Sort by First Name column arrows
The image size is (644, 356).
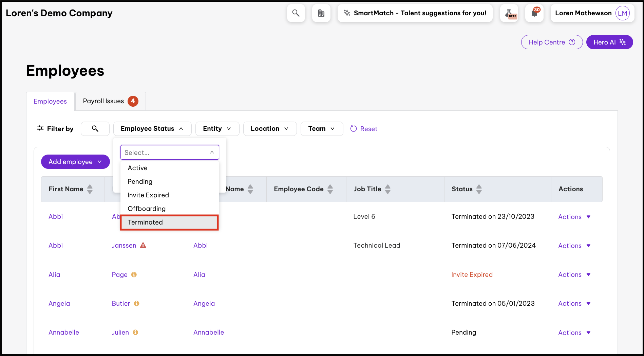[90, 189]
